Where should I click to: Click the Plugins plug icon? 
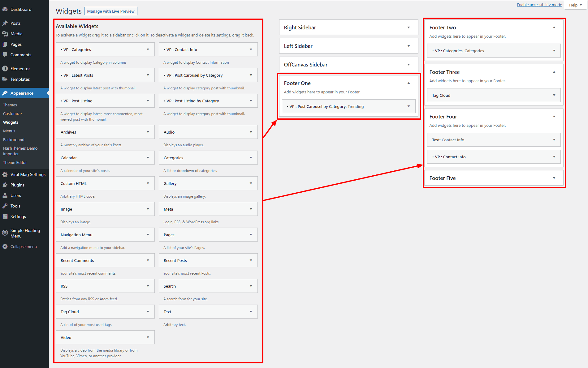[5, 185]
